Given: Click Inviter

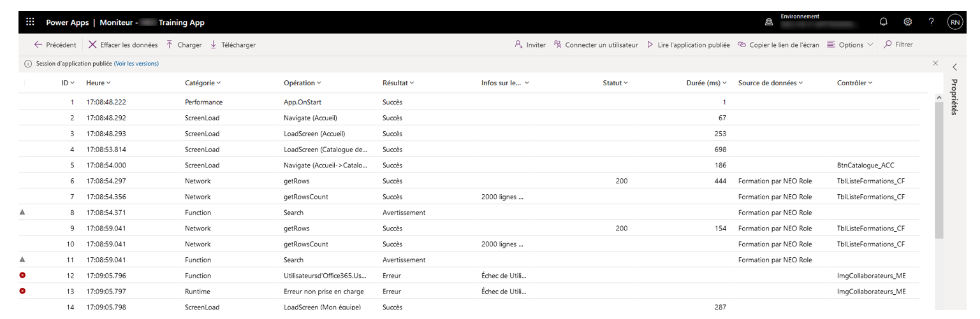Looking at the screenshot, I should 530,45.
